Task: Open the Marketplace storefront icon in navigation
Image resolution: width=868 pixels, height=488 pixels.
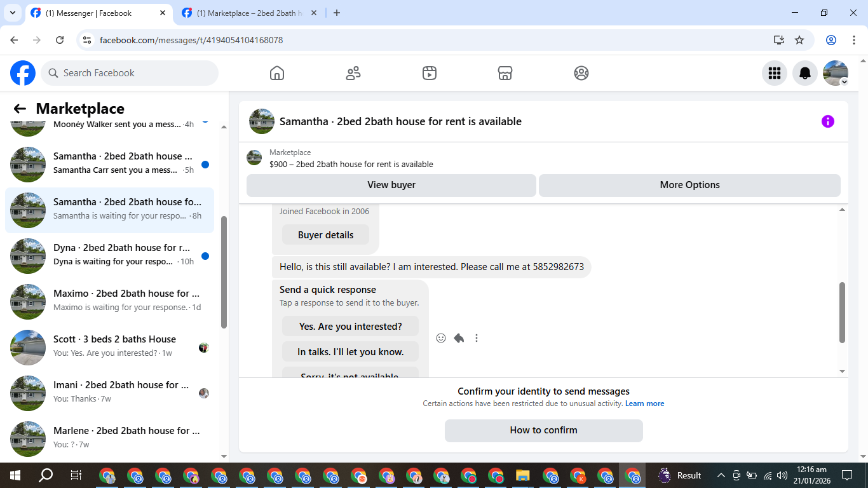Action: point(505,73)
